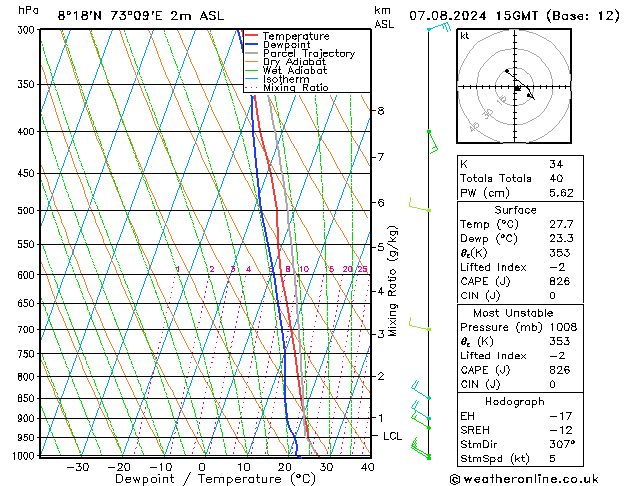Screen dimensions: 629x486
Task: Click the 'Dewpoint / Temperature (°C)' axis title
Action: point(215,479)
